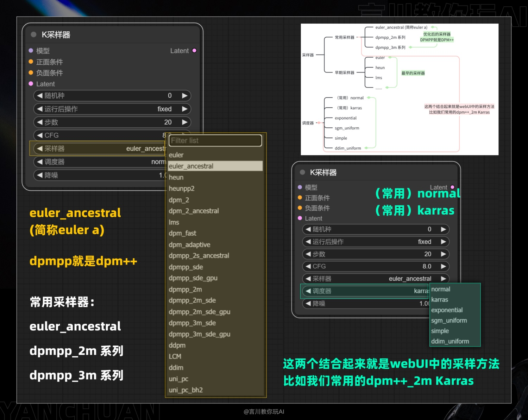Click the Latent input port on right K采样器 node

pyautogui.click(x=300, y=218)
